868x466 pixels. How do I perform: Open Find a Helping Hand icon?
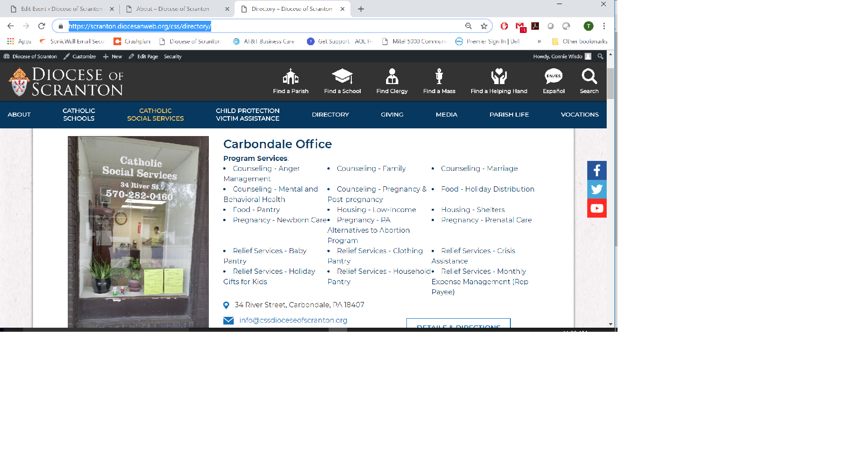click(499, 77)
